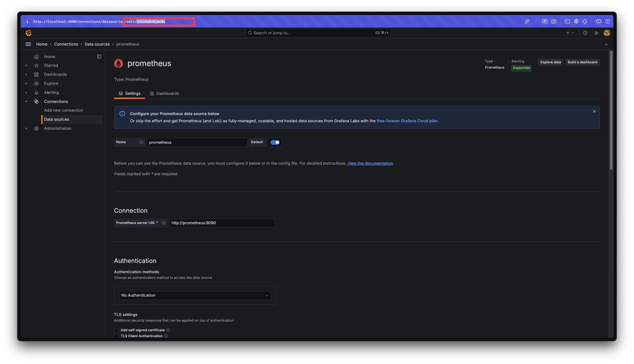Dismiss the Prometheus info banner

594,111
